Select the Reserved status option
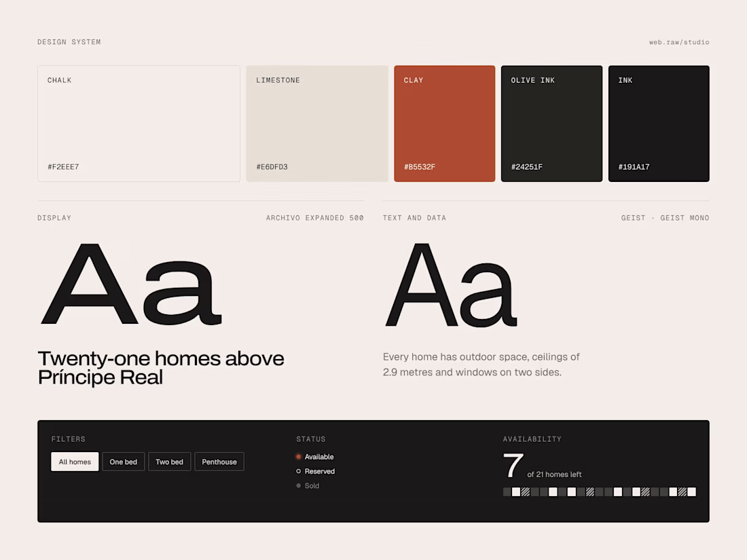747x560 pixels. point(315,471)
